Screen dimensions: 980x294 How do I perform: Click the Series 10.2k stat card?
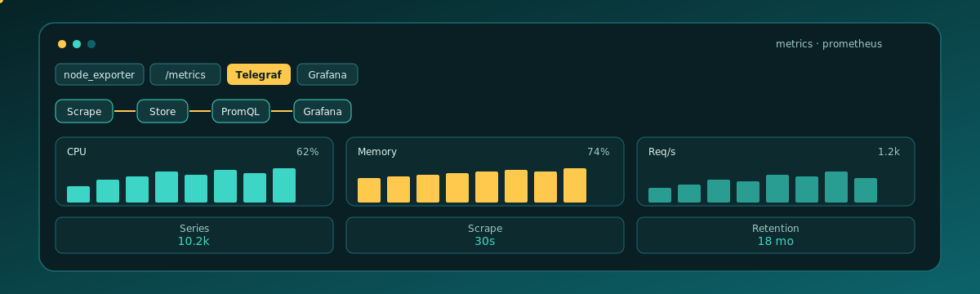pyautogui.click(x=194, y=235)
